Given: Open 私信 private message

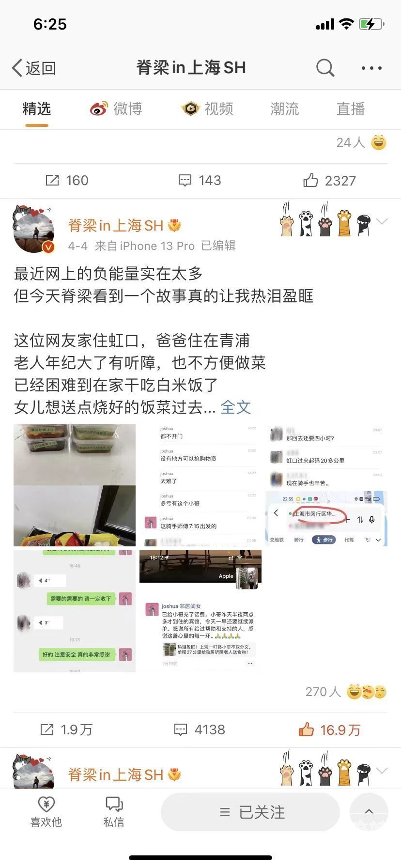Looking at the screenshot, I should click(114, 812).
